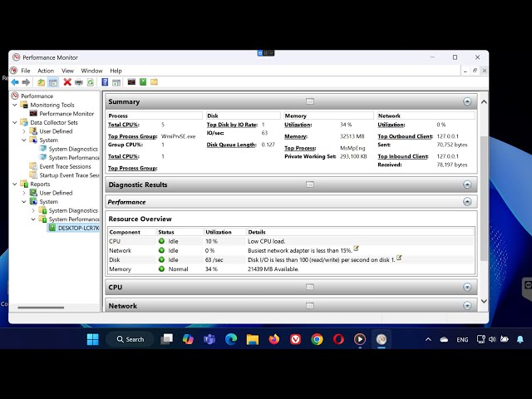Click Memory Utilization link in Summary
Viewport: 532px width, 399px height.
298,125
